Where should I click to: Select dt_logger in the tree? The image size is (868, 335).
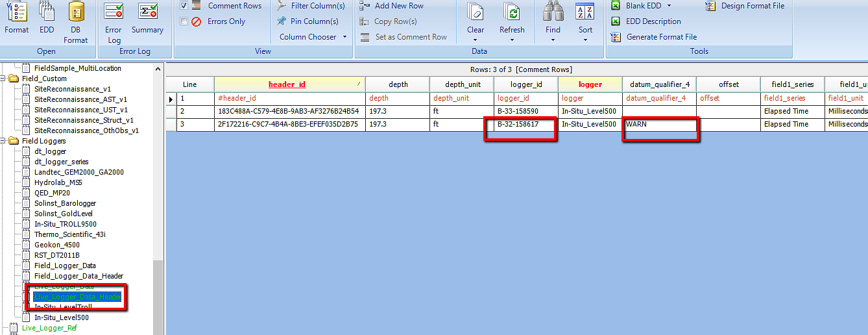click(x=50, y=151)
